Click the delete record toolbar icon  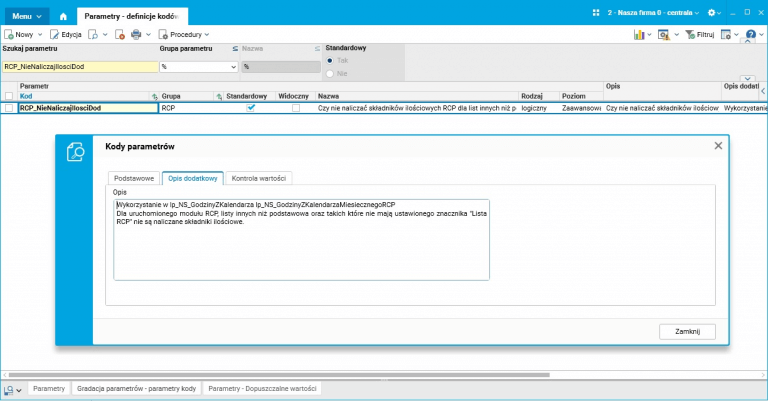[x=120, y=35]
